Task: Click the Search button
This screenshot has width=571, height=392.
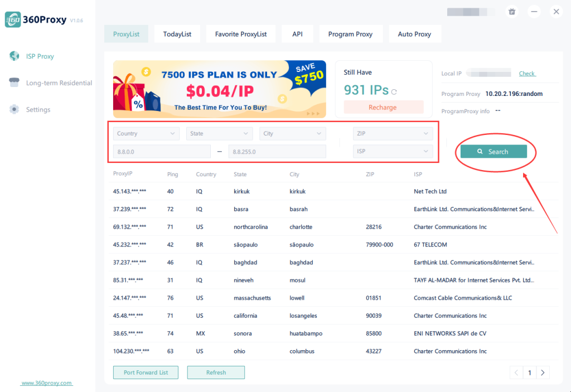Action: pyautogui.click(x=493, y=152)
